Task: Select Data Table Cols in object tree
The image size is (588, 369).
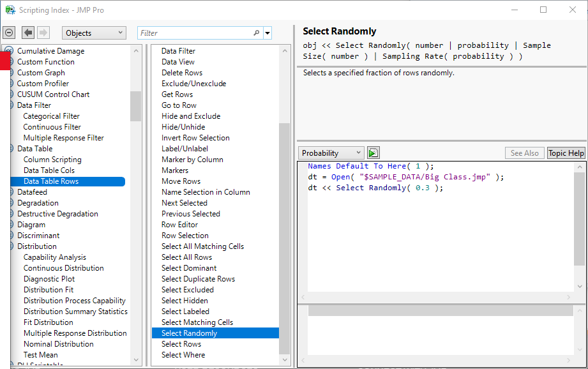Action: [49, 170]
